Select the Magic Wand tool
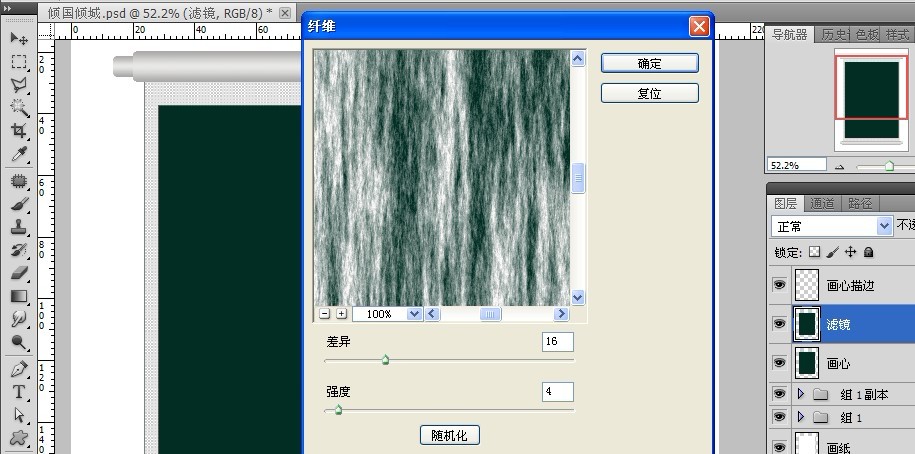The width and height of the screenshot is (915, 454). (x=19, y=107)
